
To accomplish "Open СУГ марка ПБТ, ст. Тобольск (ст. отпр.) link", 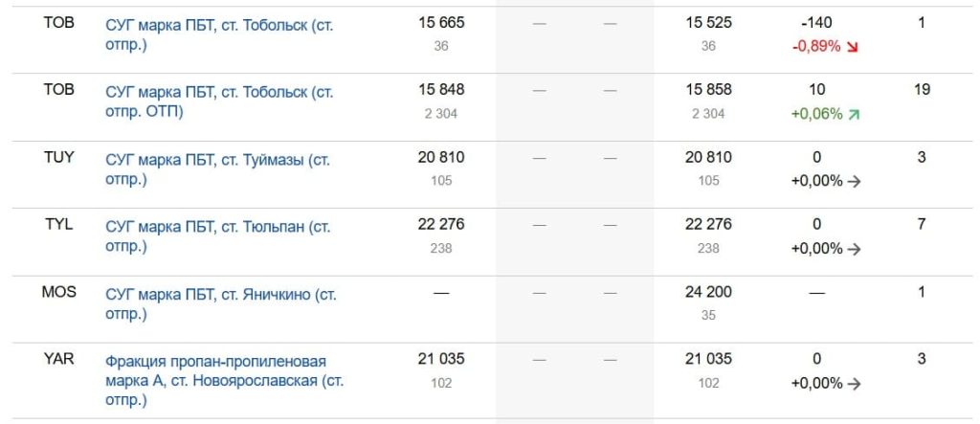I will click(x=219, y=33).
